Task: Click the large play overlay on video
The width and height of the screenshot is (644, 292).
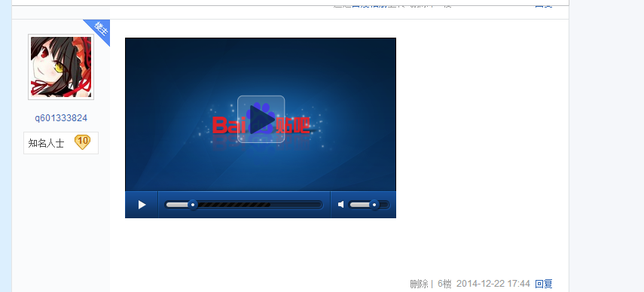Action: tap(261, 119)
